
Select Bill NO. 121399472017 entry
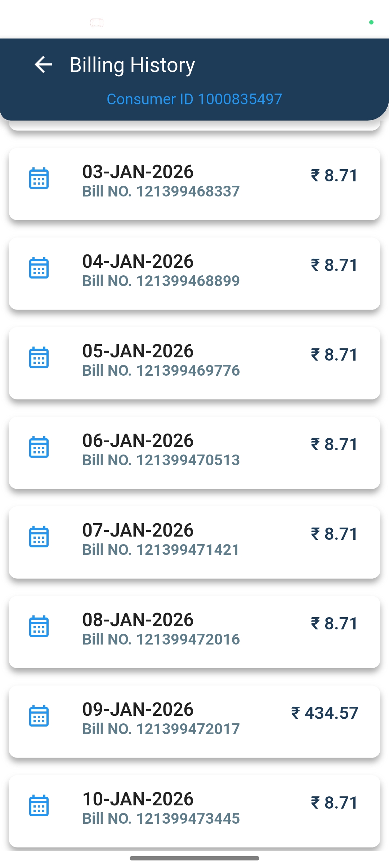pyautogui.click(x=161, y=729)
